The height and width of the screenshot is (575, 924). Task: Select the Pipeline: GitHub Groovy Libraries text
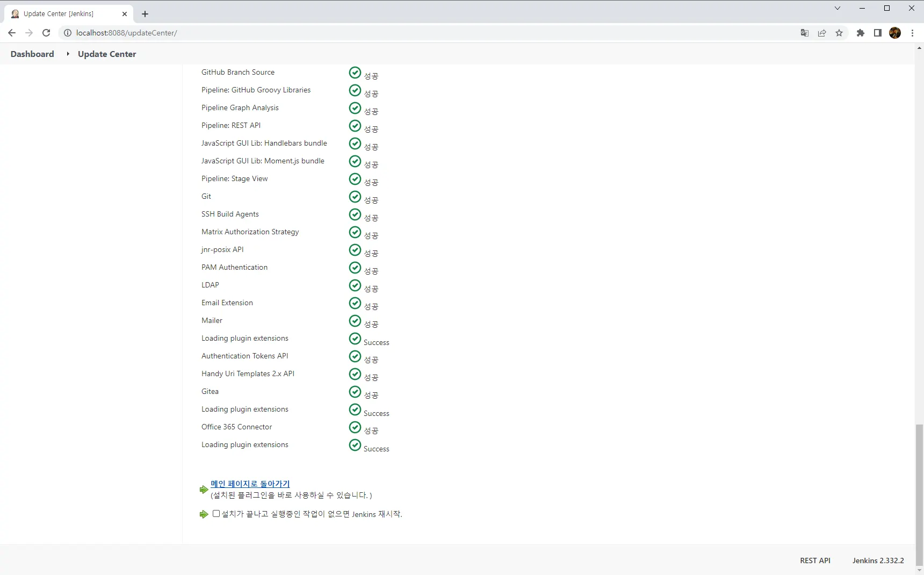256,90
